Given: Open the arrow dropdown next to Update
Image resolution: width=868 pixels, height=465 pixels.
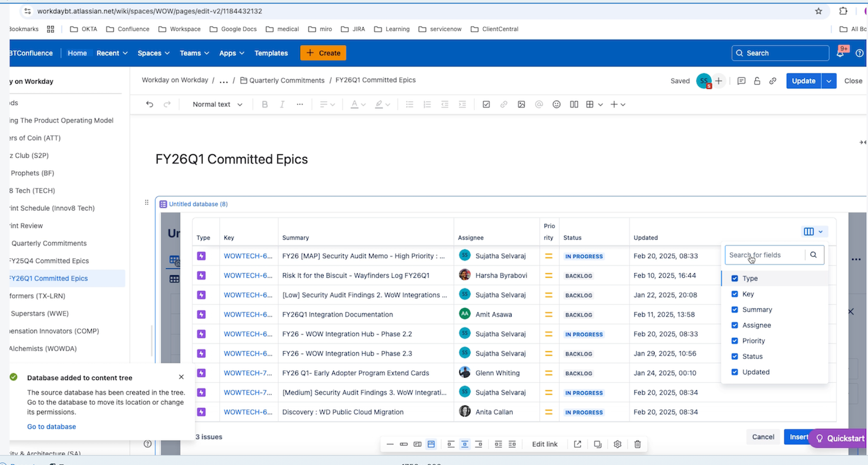Looking at the screenshot, I should tap(829, 81).
